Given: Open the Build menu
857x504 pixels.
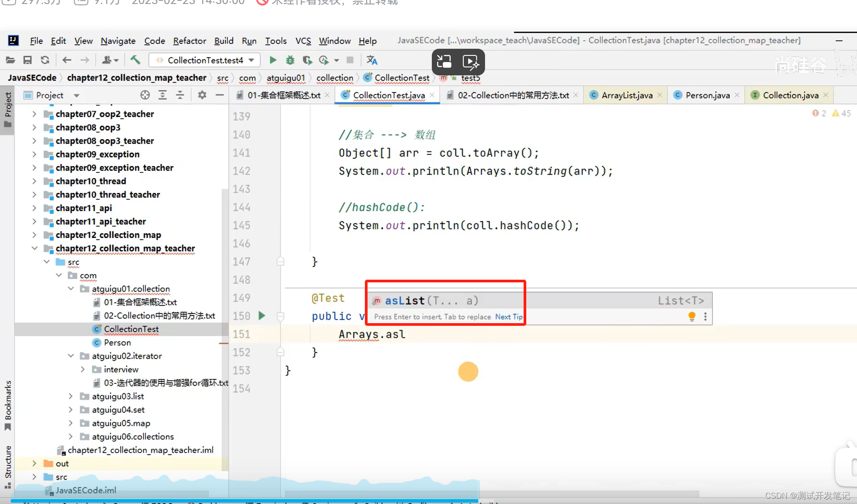Looking at the screenshot, I should coord(223,41).
